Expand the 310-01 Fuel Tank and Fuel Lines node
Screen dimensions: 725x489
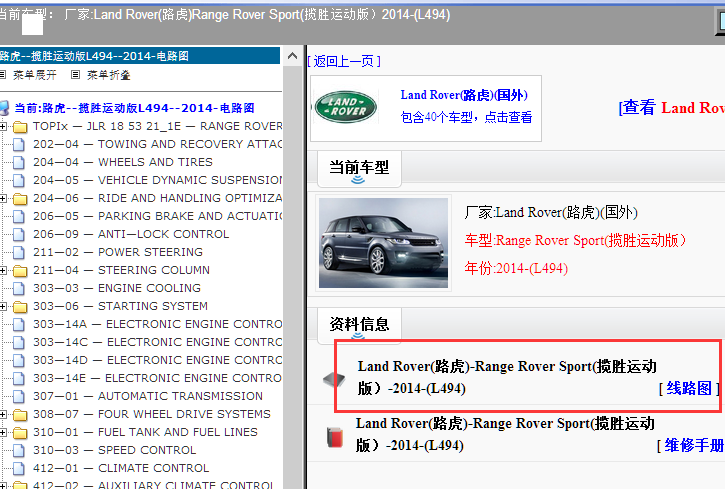point(3,433)
